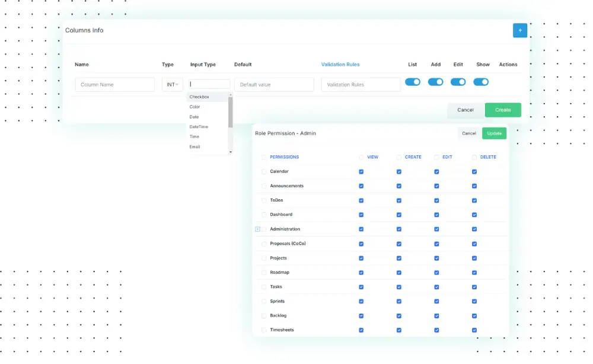Toggle the List switch off
Image resolution: width=593 pixels, height=364 pixels.
413,82
